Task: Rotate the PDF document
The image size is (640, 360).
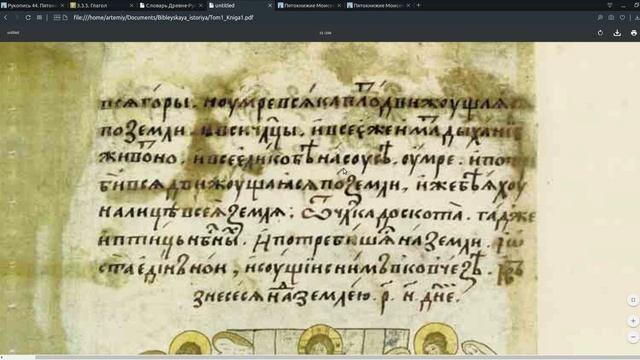Action: pyautogui.click(x=600, y=33)
